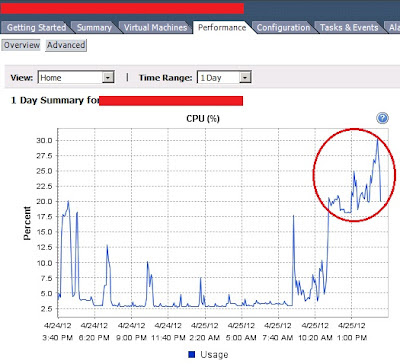400x364 pixels.
Task: Switch to Tasks & Events tab
Action: [x=349, y=27]
